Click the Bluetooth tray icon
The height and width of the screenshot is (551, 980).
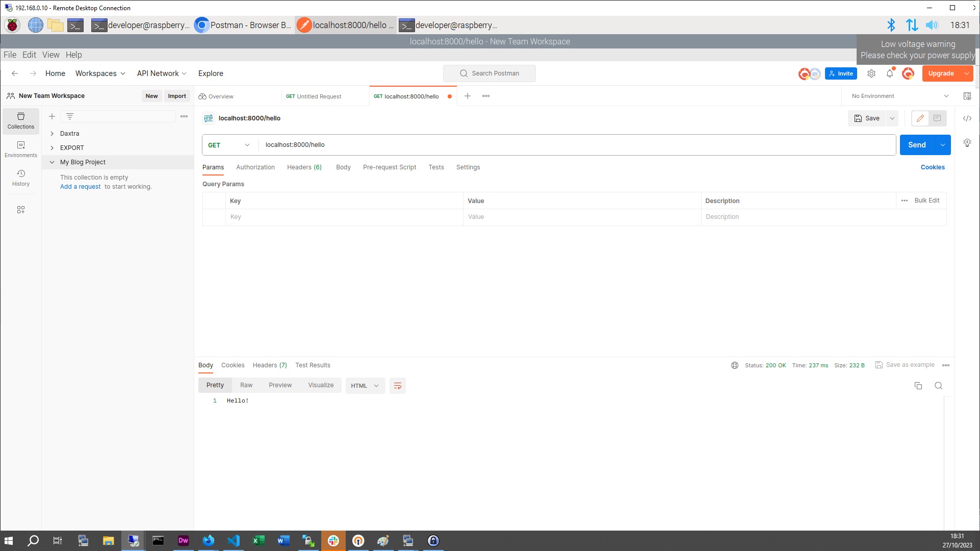tap(891, 25)
